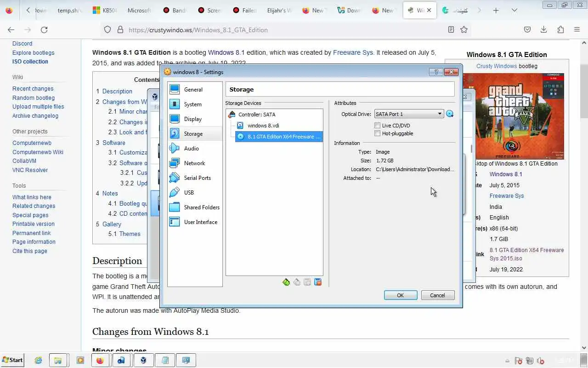Click the remove attachment icon below storage tree
588x368 pixels.
pyautogui.click(x=318, y=282)
